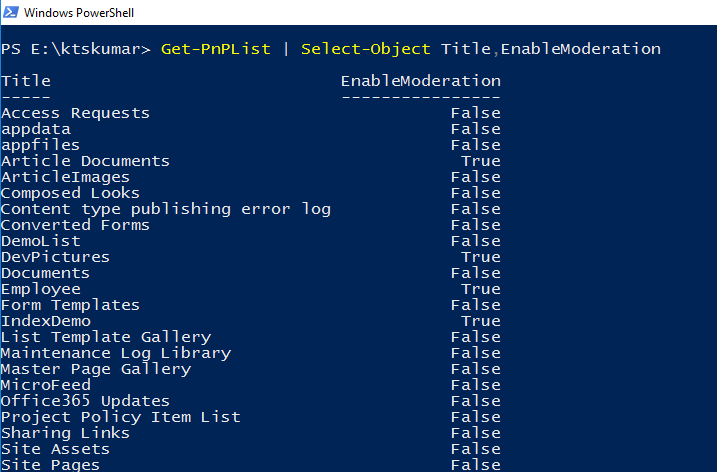
Task: Click the Maintenance Log Library text
Action: [115, 353]
